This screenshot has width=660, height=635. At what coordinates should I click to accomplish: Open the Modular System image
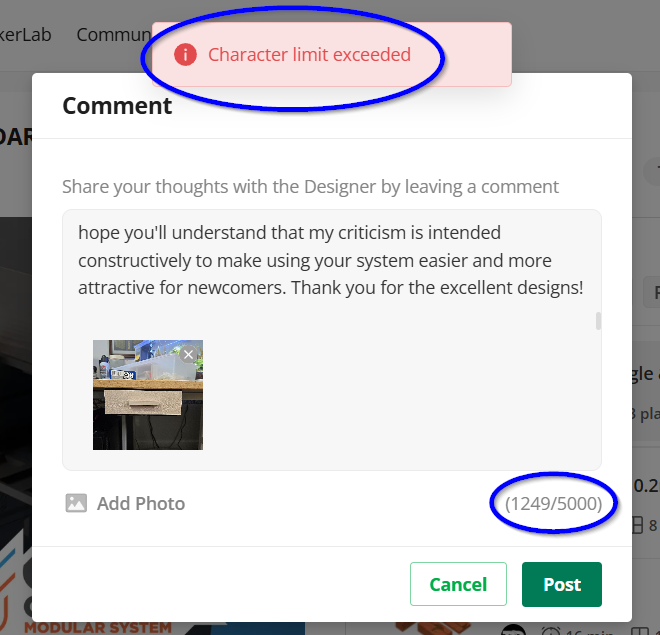coord(98,628)
